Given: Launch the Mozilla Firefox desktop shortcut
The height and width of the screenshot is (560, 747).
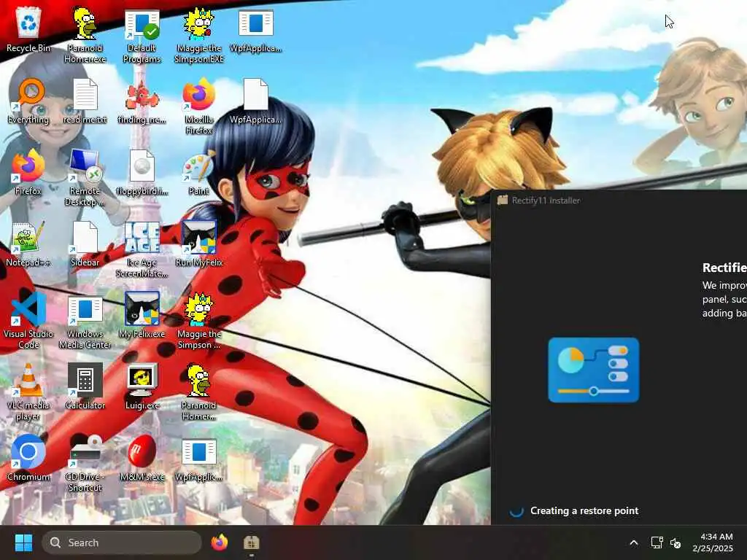Looking at the screenshot, I should (198, 106).
